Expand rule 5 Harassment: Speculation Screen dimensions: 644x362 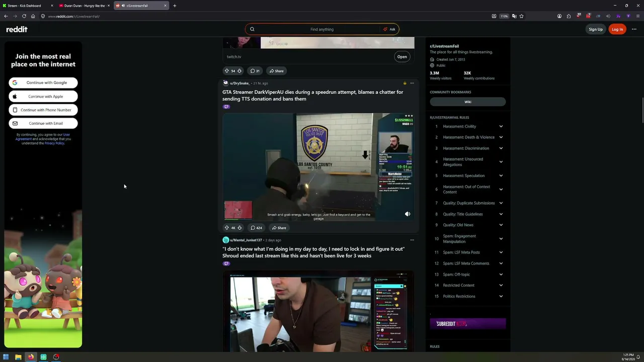point(501,176)
